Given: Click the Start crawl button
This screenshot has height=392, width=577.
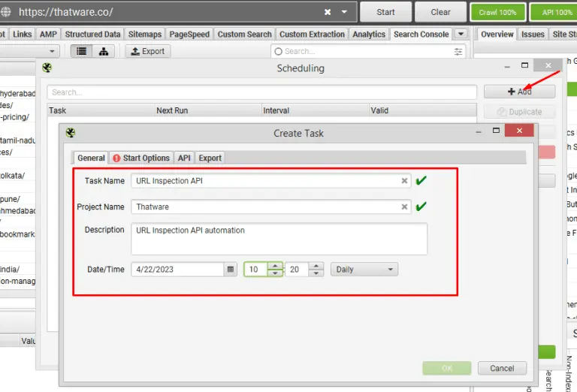Looking at the screenshot, I should point(385,12).
